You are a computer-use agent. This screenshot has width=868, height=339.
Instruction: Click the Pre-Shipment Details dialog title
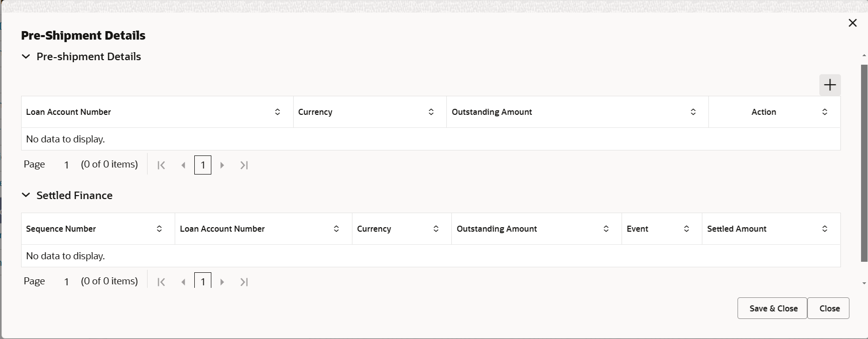[83, 36]
